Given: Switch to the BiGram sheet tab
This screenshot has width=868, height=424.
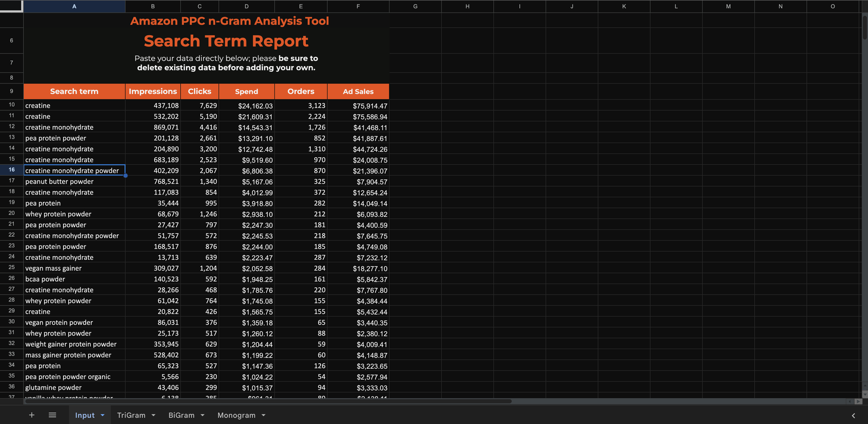Looking at the screenshot, I should click(181, 415).
